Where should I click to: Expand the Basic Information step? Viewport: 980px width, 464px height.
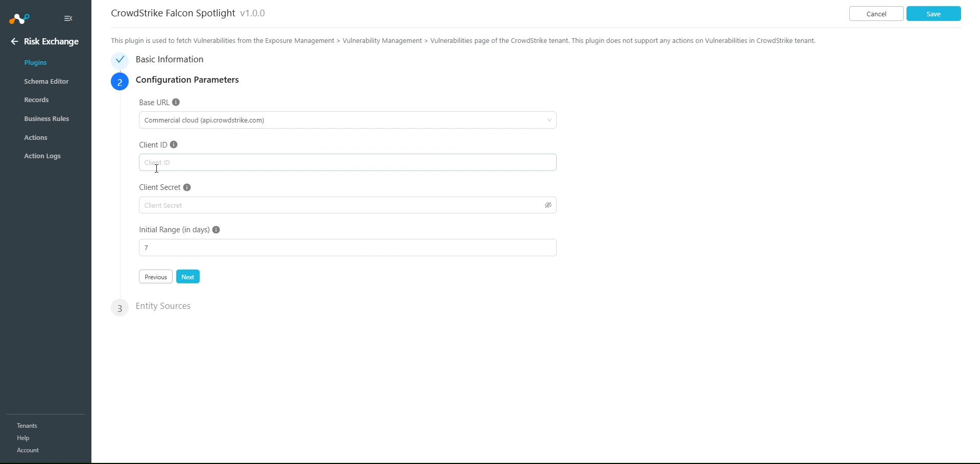(170, 59)
